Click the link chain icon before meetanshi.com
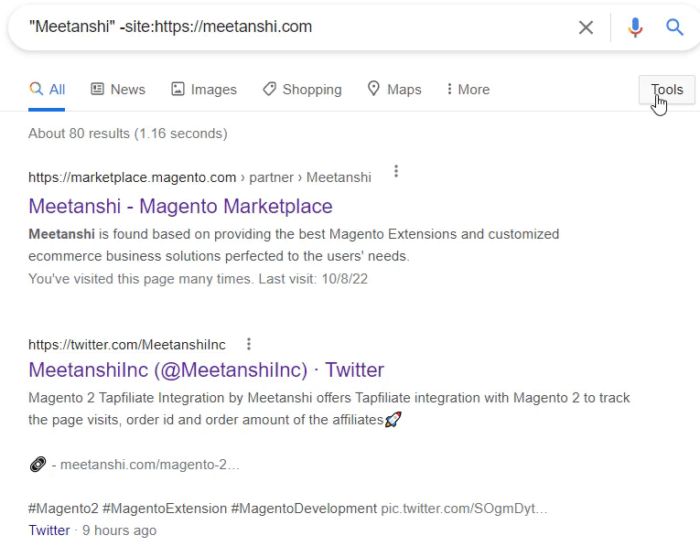This screenshot has height=546, width=700. tap(38, 464)
